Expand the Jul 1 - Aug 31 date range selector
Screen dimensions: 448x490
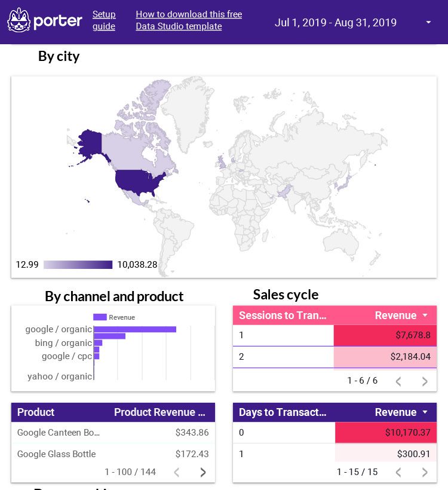(428, 22)
